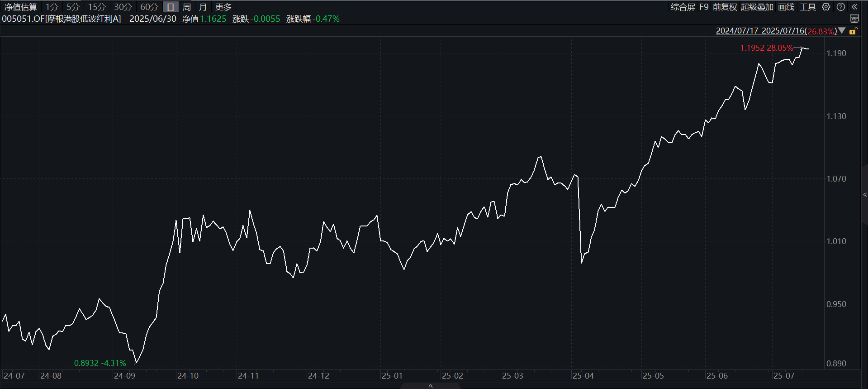Select the 60分 interval
The height and width of the screenshot is (389, 868).
149,7
